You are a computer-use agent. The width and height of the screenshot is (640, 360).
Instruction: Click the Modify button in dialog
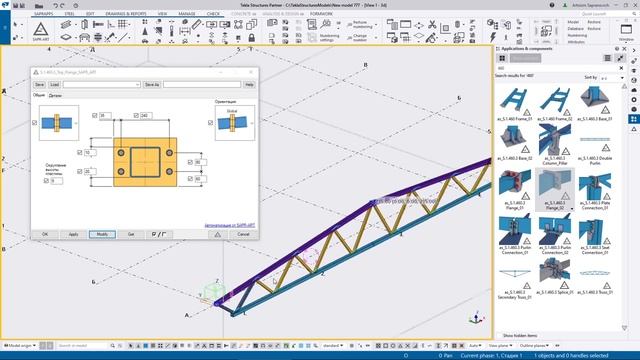[x=102, y=234]
